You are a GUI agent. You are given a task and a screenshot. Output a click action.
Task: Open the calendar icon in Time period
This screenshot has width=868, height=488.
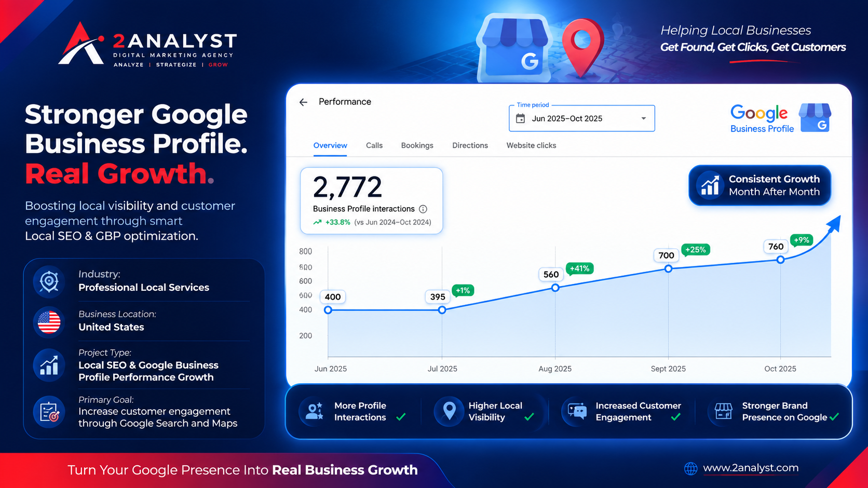click(520, 119)
